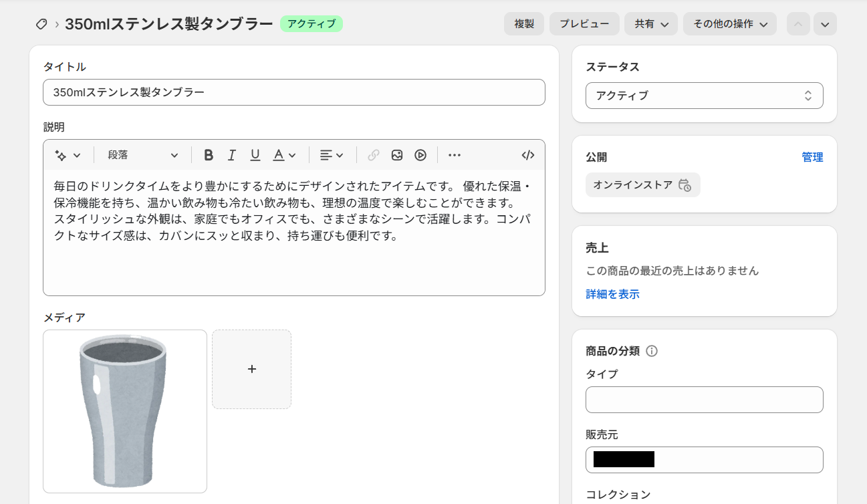Screen dimensions: 867x504
Task: Expand the 段落 paragraph style dropdown
Action: (143, 155)
